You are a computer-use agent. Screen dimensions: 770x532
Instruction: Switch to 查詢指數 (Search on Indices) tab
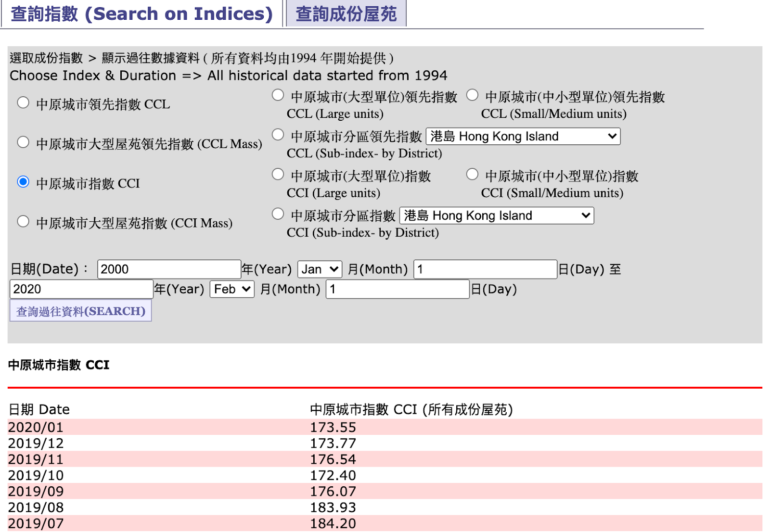[x=141, y=13]
